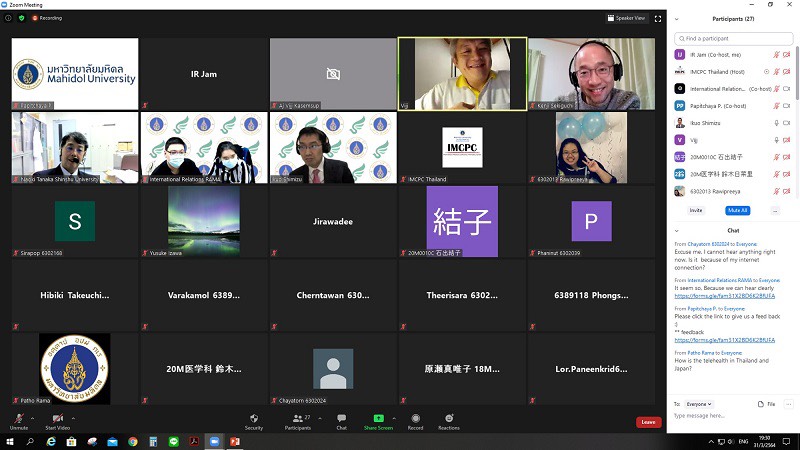
Task: Click the Record button in toolbar
Action: click(415, 419)
